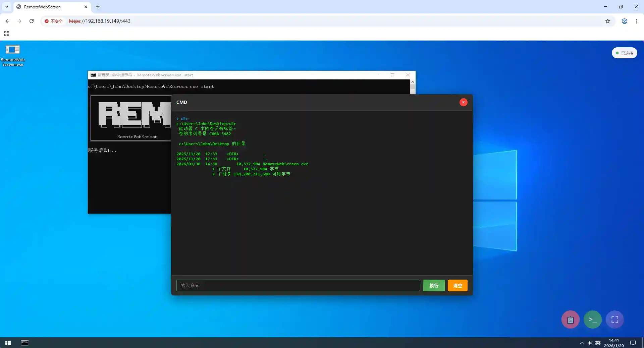Open the Windows notification center
The height and width of the screenshot is (348, 644).
pyautogui.click(x=633, y=343)
